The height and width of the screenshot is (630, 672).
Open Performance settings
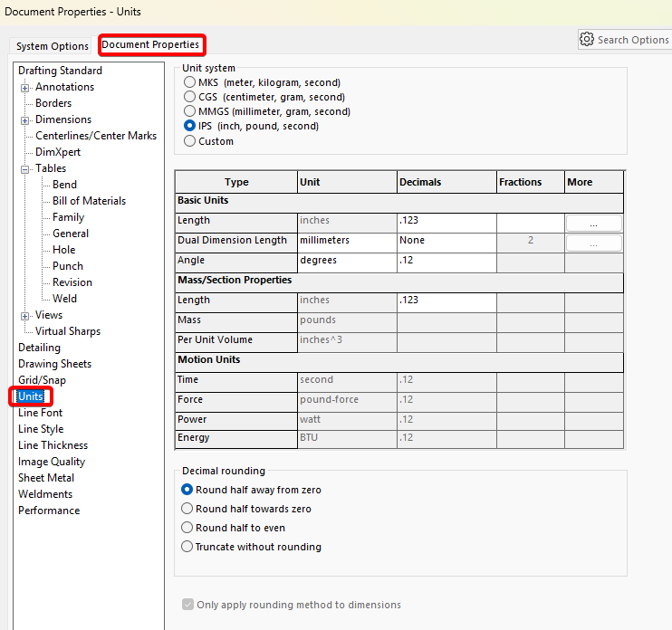49,510
